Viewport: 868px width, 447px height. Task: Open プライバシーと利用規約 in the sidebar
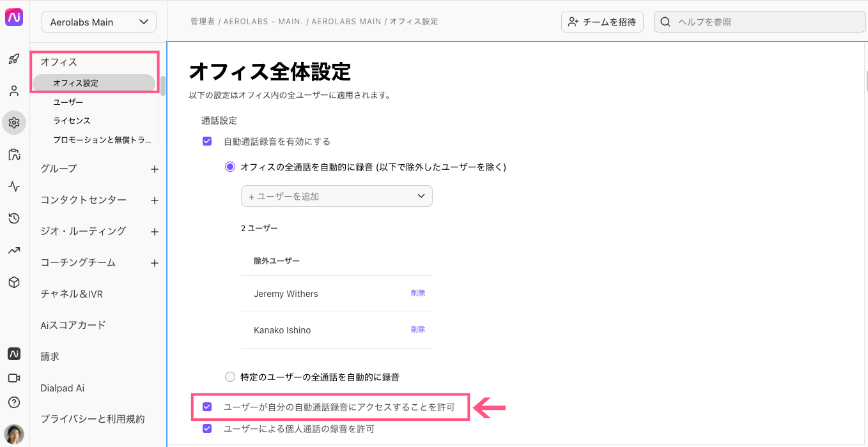pos(93,419)
